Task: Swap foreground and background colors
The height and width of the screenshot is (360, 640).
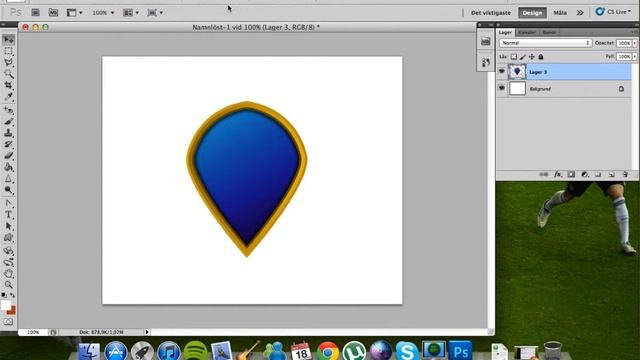Action: pyautogui.click(x=13, y=295)
